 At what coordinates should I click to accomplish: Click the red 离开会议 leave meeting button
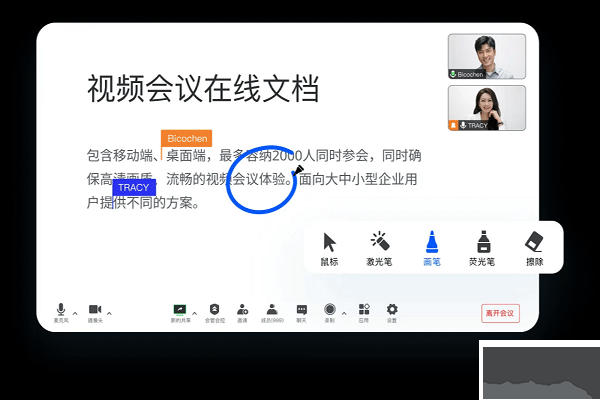point(500,313)
